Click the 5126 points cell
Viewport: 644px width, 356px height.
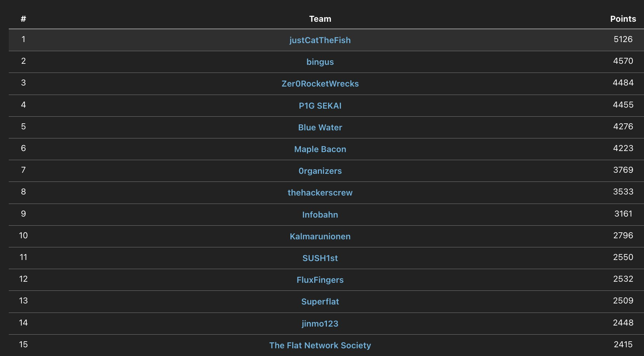[x=623, y=39]
